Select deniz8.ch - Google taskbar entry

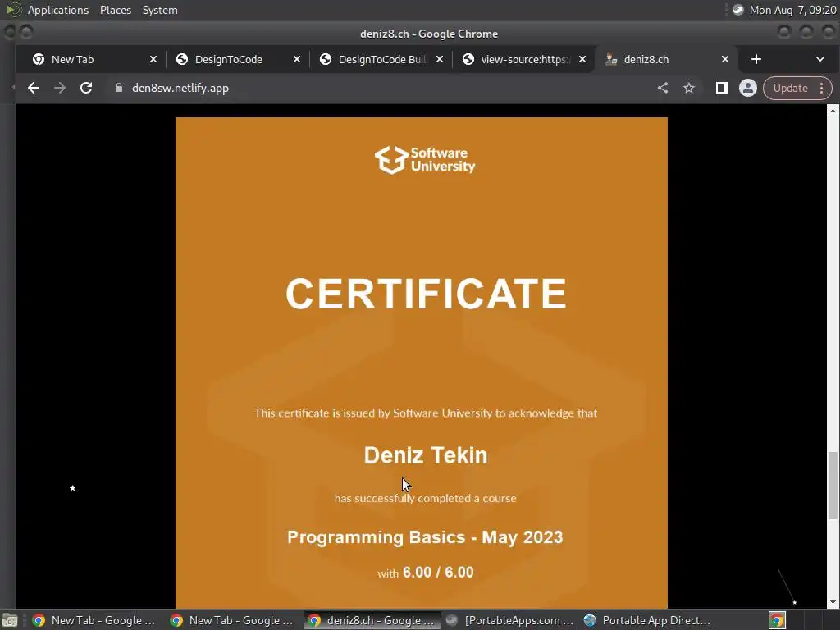tap(372, 620)
